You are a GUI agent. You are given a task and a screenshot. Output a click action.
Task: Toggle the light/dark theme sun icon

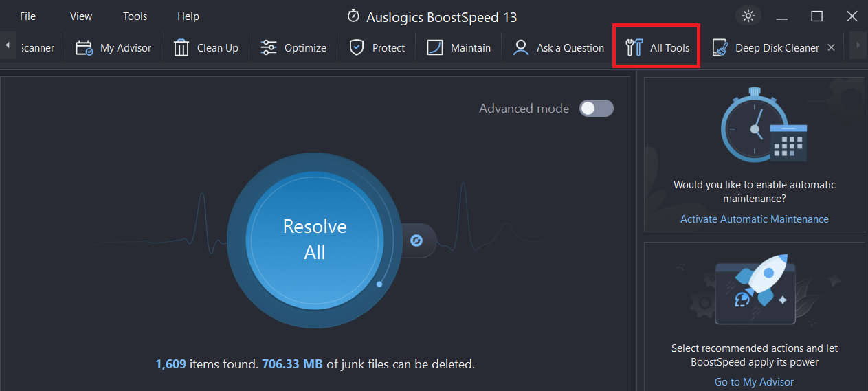tap(748, 16)
